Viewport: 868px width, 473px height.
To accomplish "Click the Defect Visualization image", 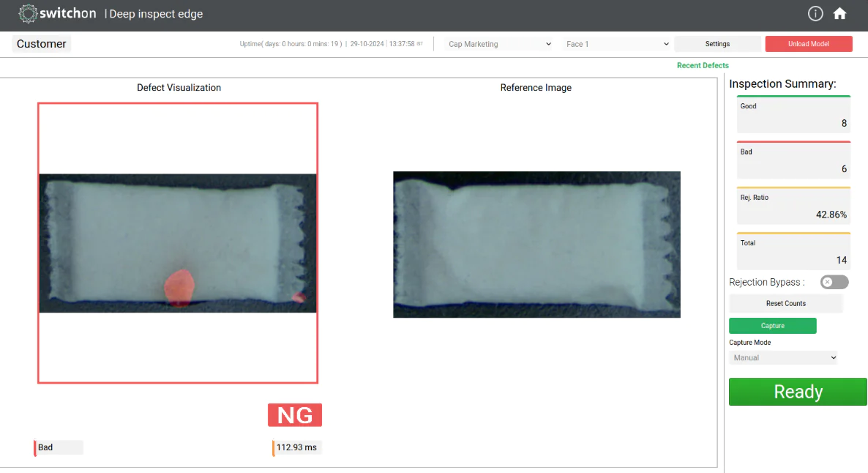I will pos(177,242).
